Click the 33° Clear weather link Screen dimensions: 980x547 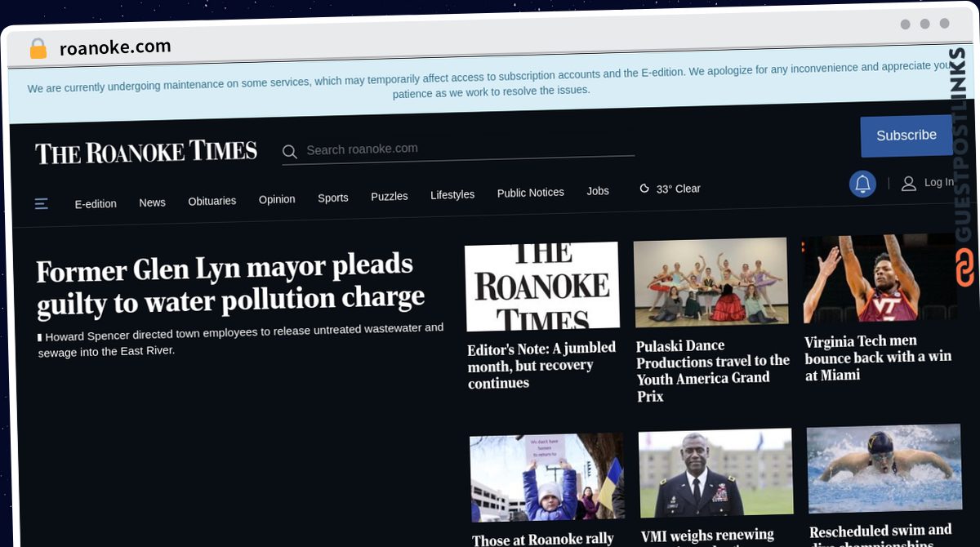[x=678, y=189]
